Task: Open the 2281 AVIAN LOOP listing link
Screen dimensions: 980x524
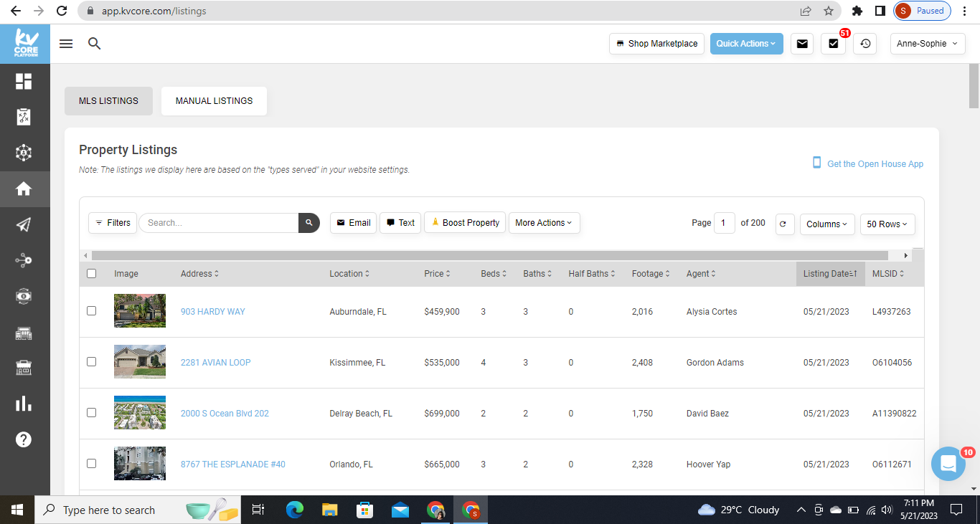Action: click(216, 363)
